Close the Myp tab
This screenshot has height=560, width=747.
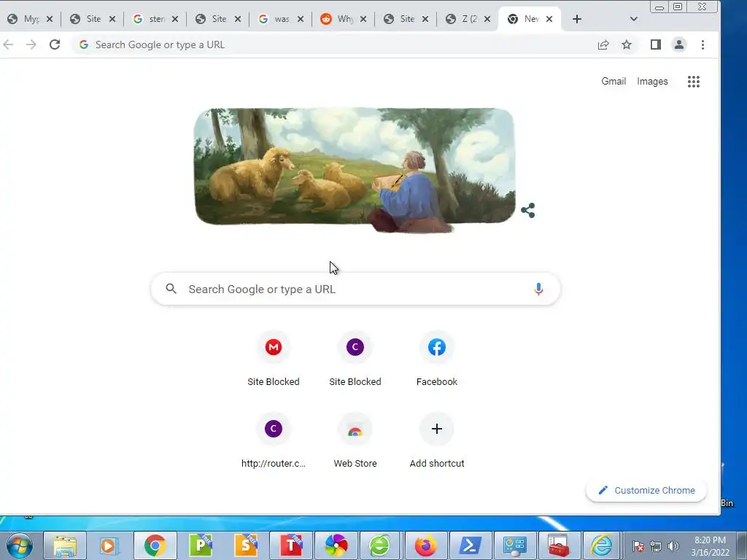[50, 19]
